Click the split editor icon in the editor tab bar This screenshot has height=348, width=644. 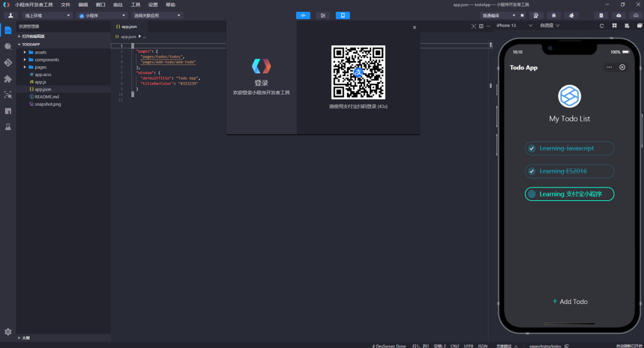[481, 26]
